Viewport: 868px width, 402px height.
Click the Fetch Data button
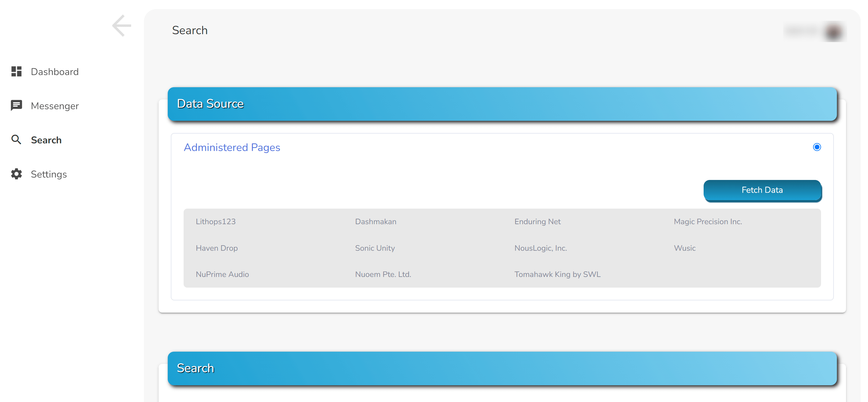pyautogui.click(x=762, y=190)
